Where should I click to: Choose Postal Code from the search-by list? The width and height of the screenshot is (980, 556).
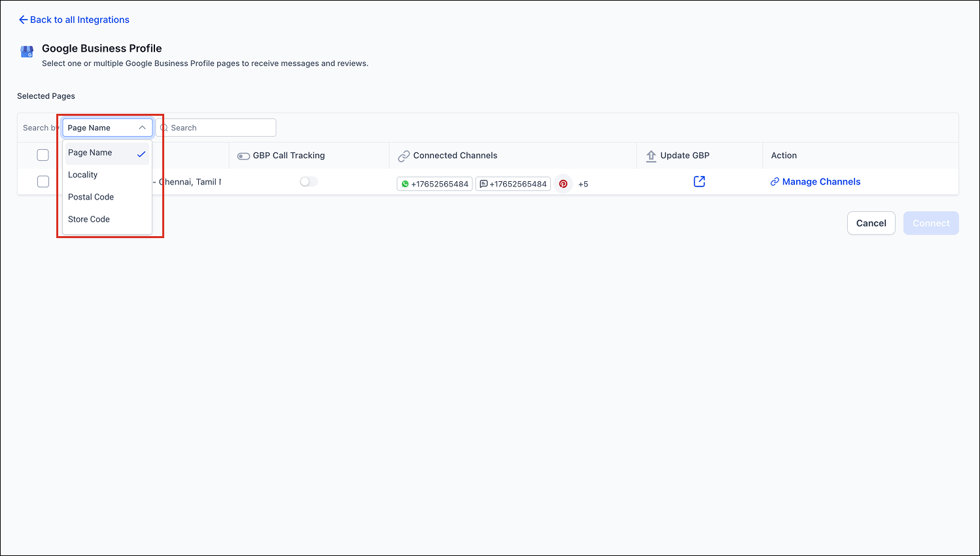tap(107, 197)
